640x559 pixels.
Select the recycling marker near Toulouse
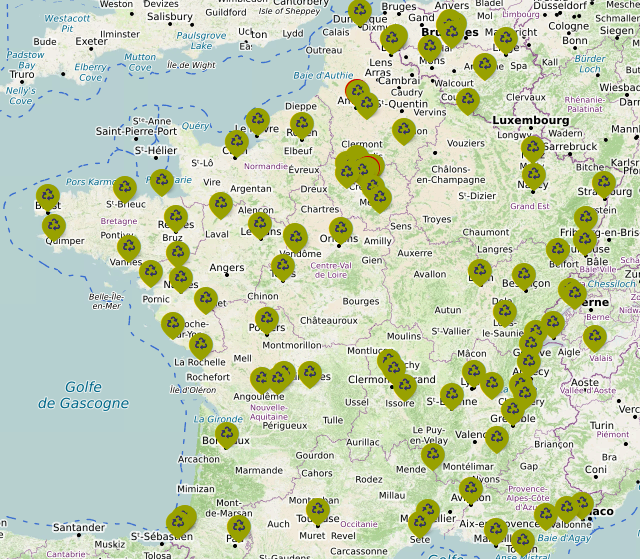point(318,510)
